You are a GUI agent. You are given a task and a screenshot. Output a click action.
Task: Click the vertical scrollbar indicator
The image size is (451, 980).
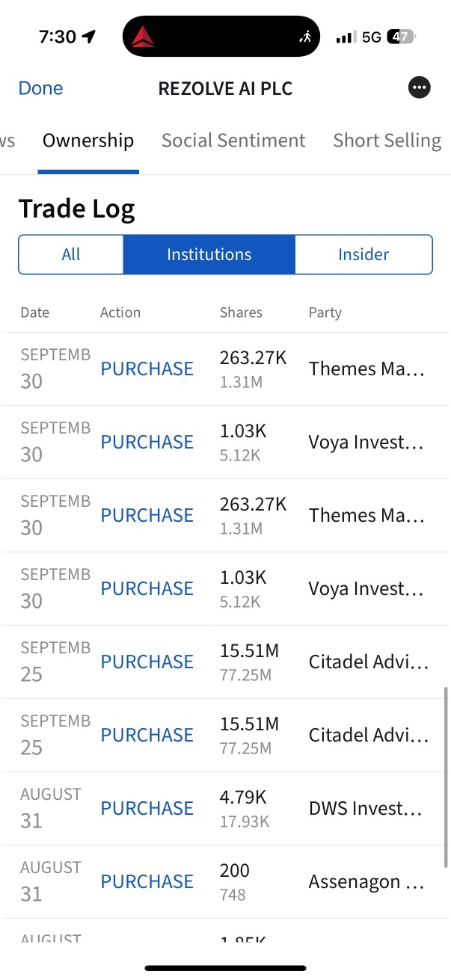pos(446,777)
